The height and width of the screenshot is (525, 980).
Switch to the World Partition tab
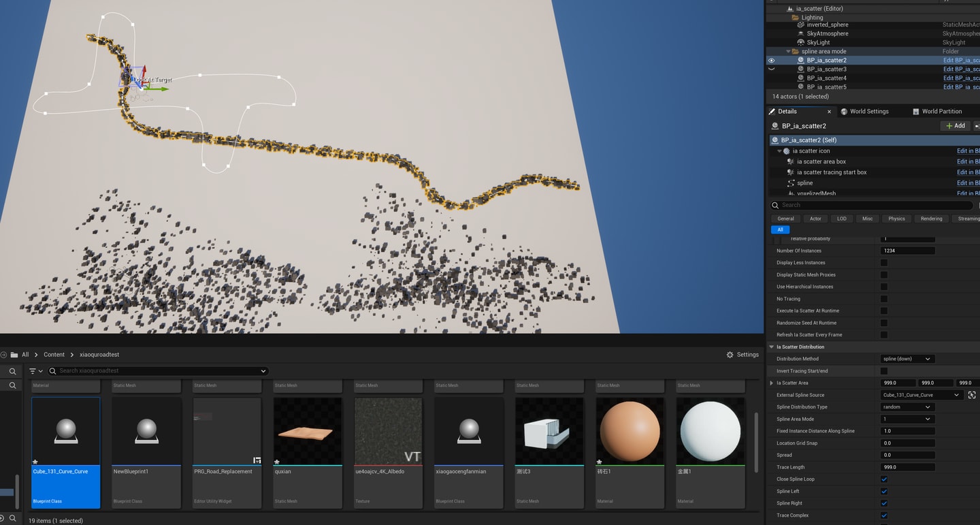coord(941,112)
